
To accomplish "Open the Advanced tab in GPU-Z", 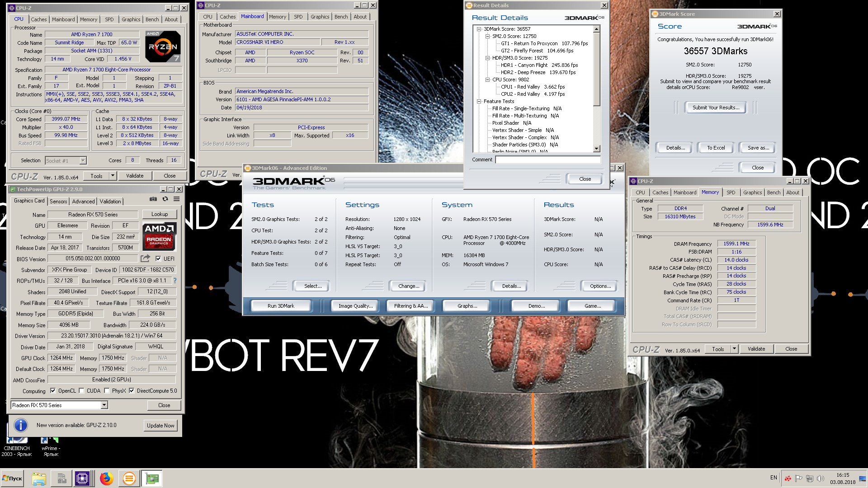I will pyautogui.click(x=83, y=201).
